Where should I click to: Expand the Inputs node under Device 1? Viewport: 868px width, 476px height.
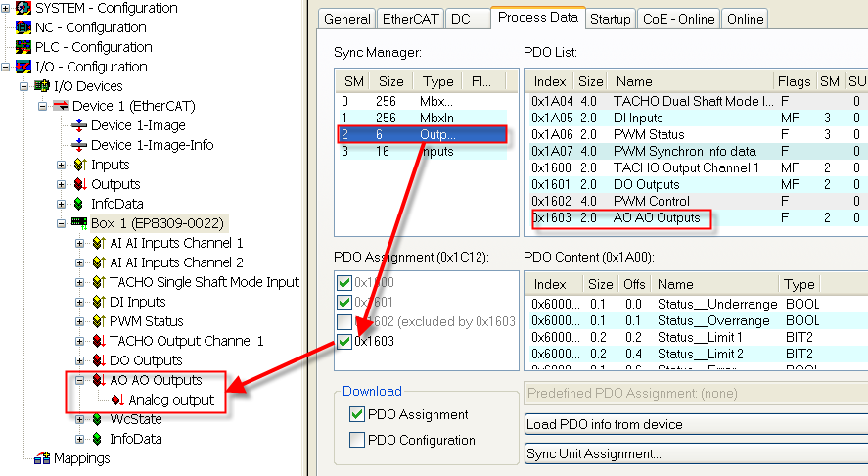[x=62, y=166]
